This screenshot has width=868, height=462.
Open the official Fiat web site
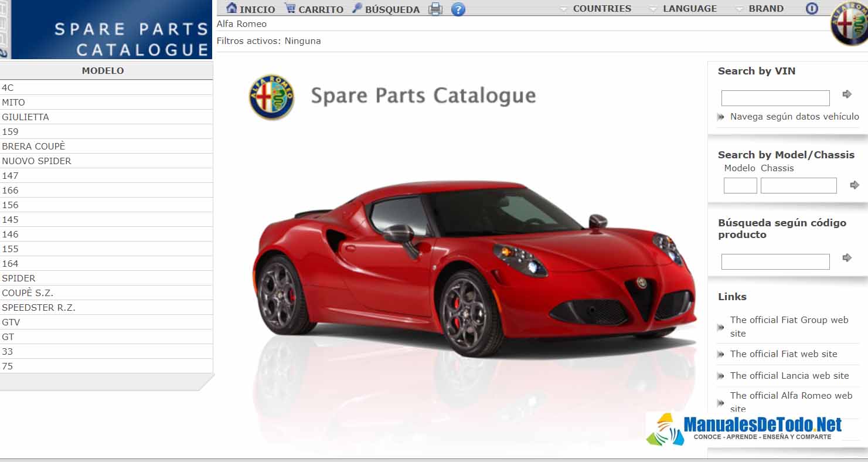pyautogui.click(x=784, y=354)
